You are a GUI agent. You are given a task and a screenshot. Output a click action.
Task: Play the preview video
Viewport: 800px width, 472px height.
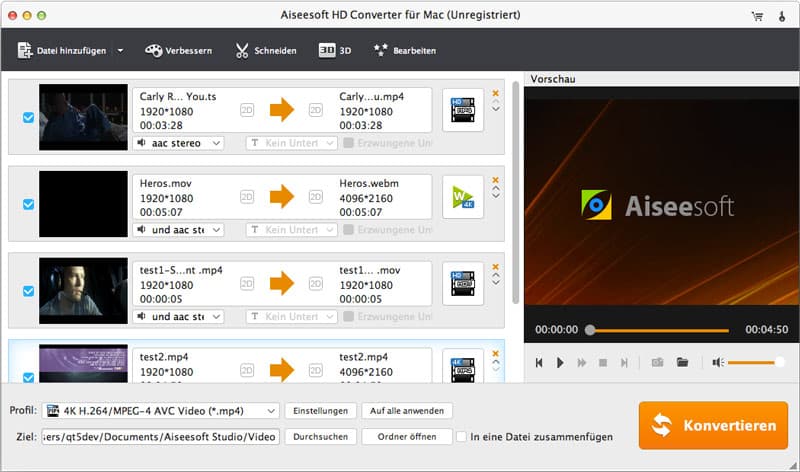560,362
